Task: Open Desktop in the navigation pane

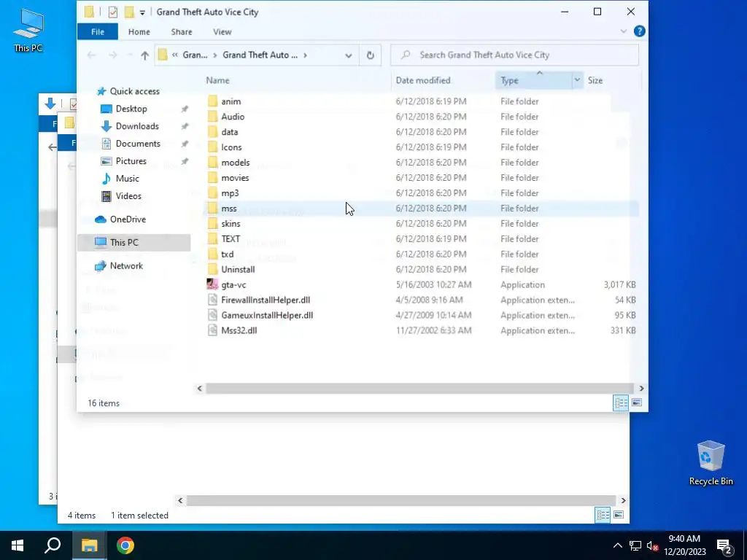Action: pos(131,109)
